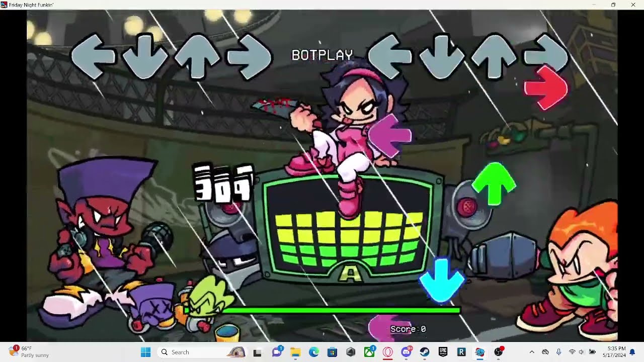
Task: Open Discord from the taskbar
Action: tap(407, 351)
